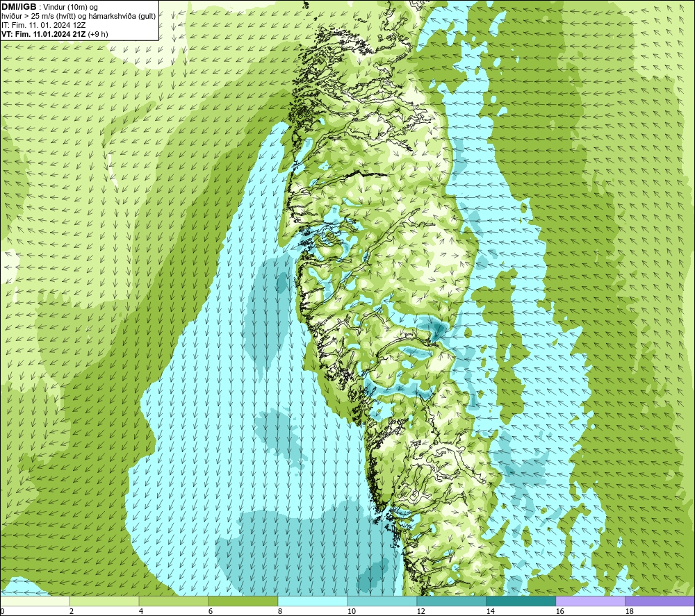
Task: Click the 14-16 m/s deep teal legend swatch
Action: [x=521, y=601]
